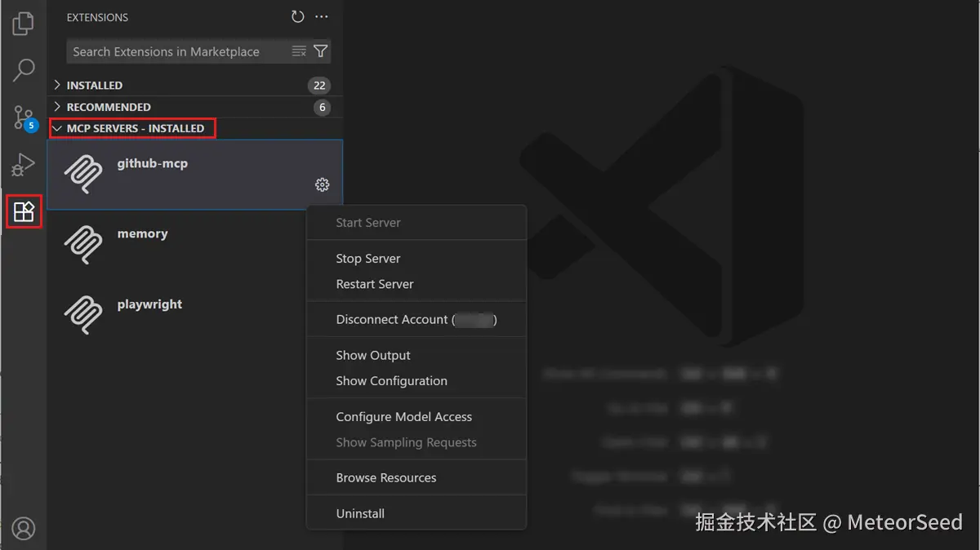Image resolution: width=980 pixels, height=550 pixels.
Task: Select Disconnect Account menu entry
Action: click(416, 320)
